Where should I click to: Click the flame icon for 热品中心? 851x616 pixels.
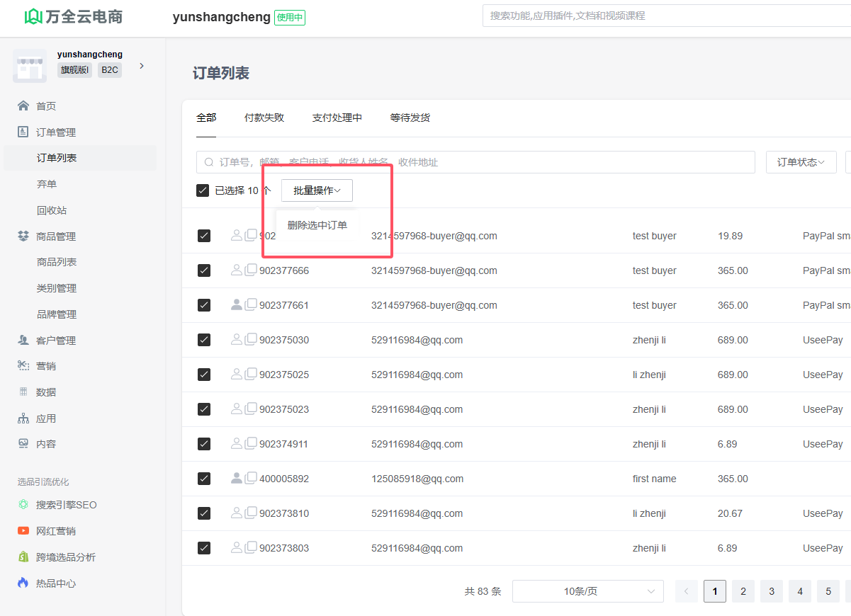(x=23, y=583)
